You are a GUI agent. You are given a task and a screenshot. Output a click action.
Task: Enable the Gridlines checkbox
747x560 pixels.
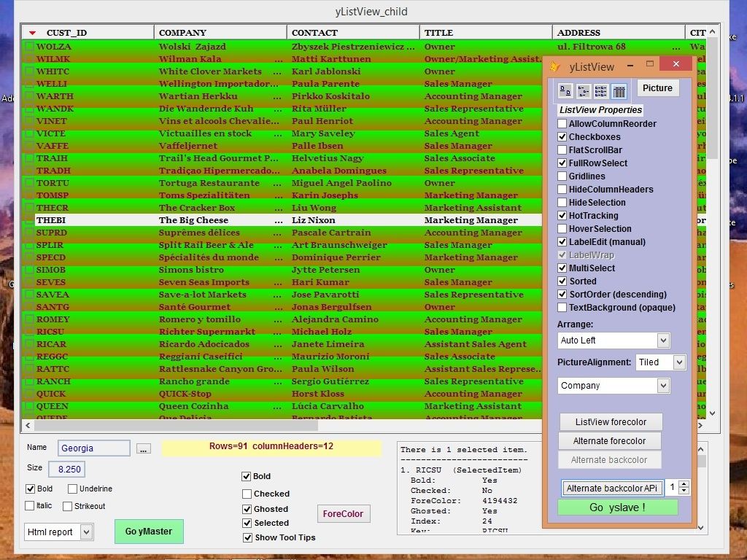coord(563,176)
